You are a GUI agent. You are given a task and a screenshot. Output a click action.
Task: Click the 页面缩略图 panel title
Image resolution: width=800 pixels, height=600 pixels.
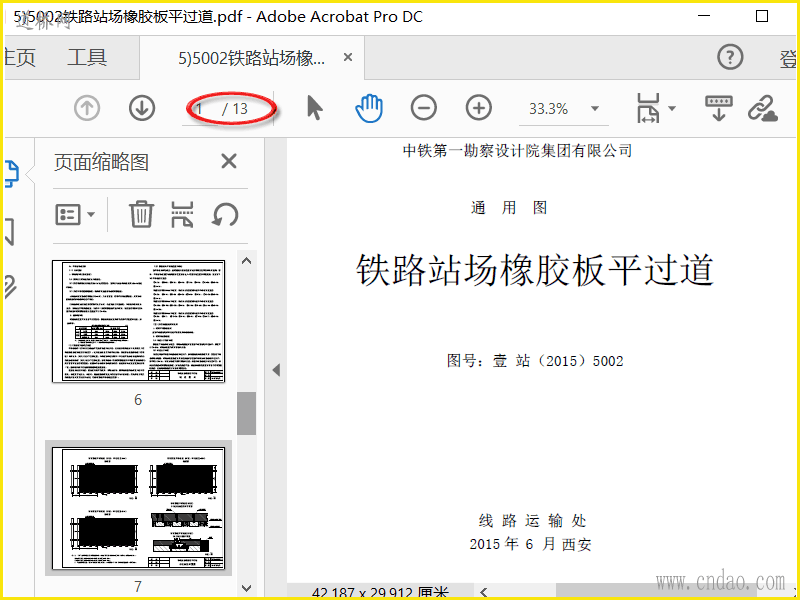coord(101,163)
